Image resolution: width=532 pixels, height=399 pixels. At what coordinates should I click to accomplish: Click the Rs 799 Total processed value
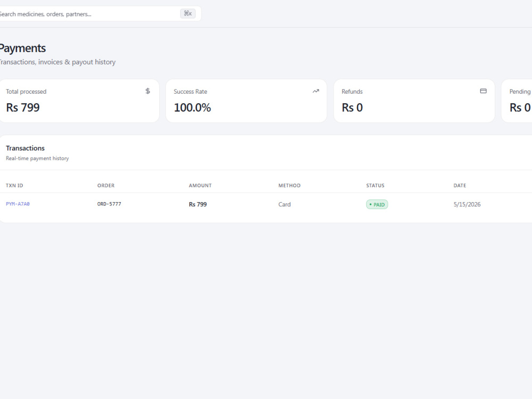point(23,107)
